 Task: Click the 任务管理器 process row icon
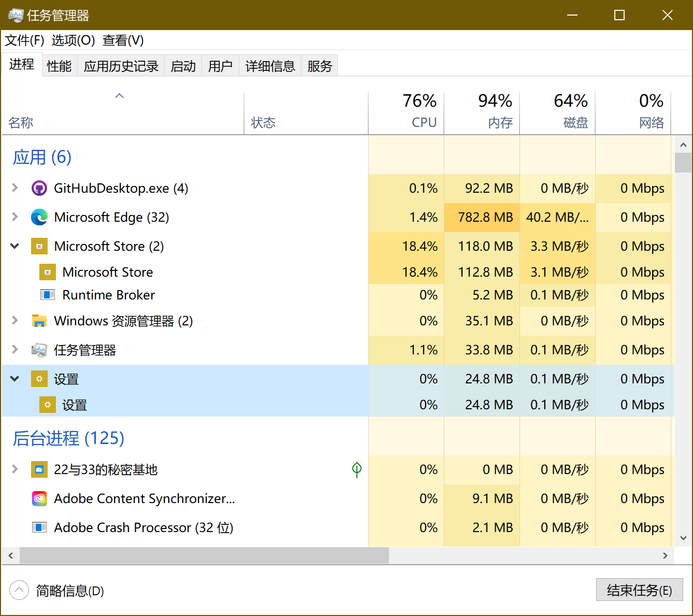tap(39, 350)
